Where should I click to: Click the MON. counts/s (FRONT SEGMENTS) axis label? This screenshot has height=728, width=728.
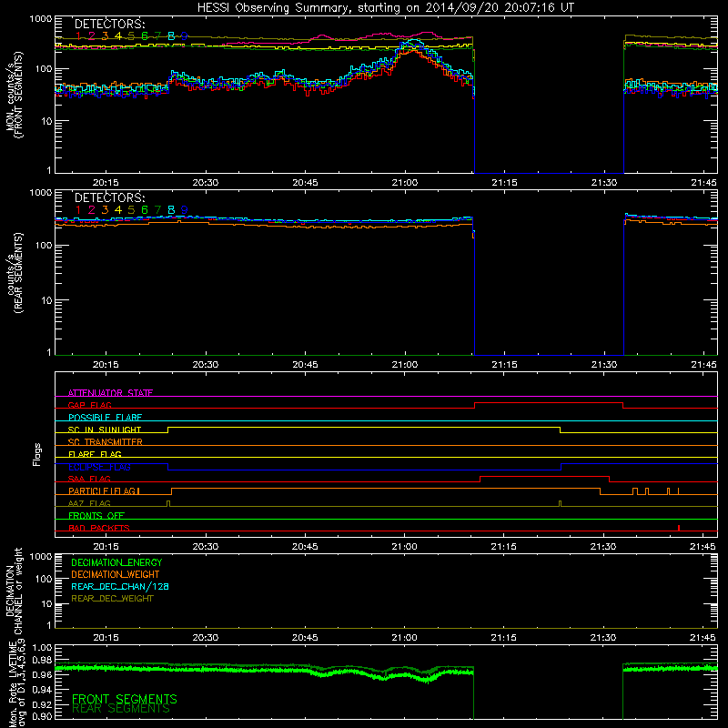(14, 95)
